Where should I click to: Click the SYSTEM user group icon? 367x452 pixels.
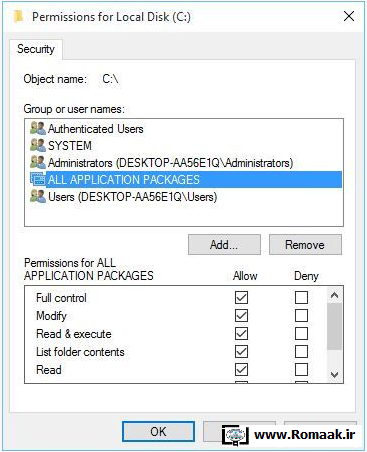pyautogui.click(x=37, y=145)
